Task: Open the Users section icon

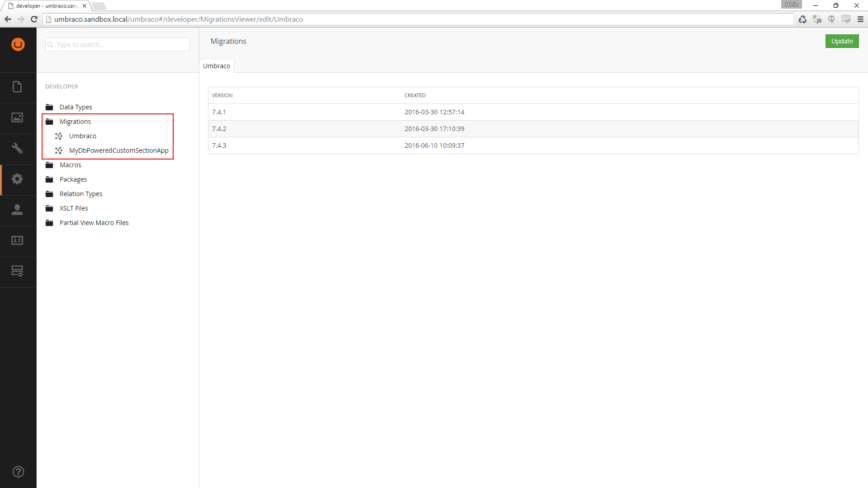Action: click(x=17, y=210)
